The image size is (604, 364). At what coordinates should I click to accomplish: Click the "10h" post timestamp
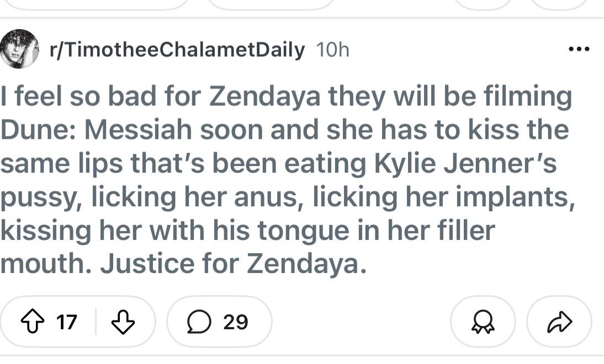click(333, 50)
